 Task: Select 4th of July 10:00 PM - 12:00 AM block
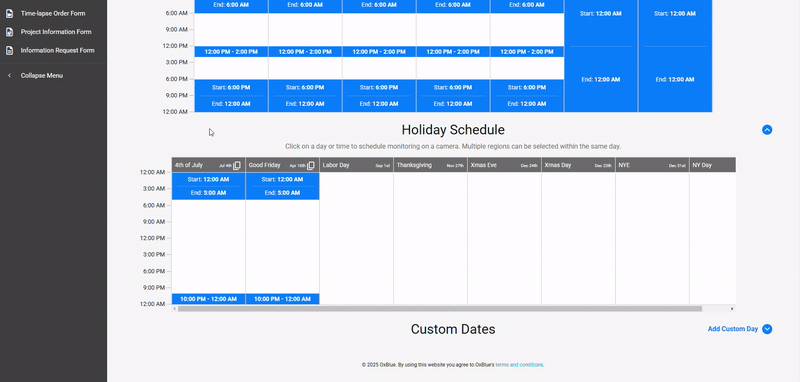click(x=208, y=299)
